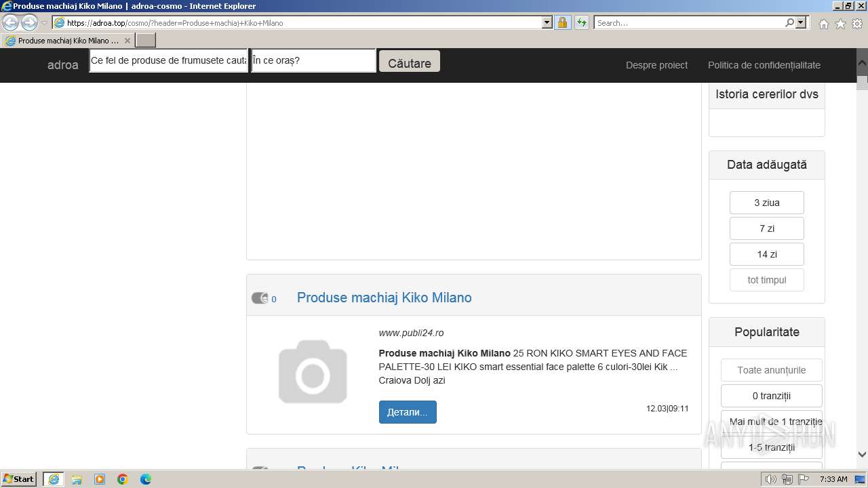Click the Action Center flag tray icon

(x=804, y=479)
